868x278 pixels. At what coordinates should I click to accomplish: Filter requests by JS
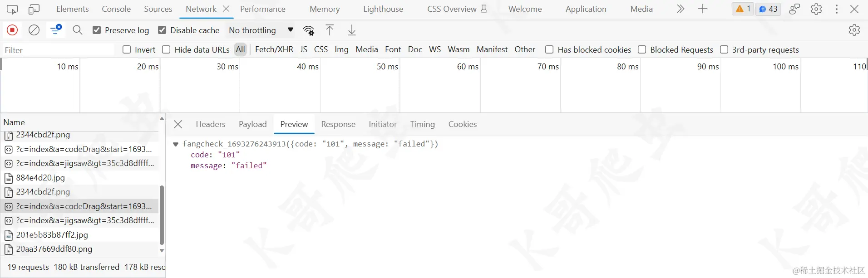pyautogui.click(x=304, y=49)
